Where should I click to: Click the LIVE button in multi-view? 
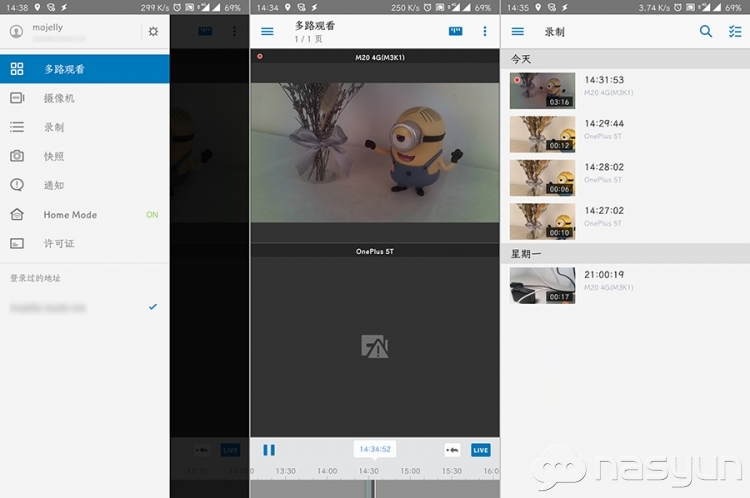click(480, 450)
